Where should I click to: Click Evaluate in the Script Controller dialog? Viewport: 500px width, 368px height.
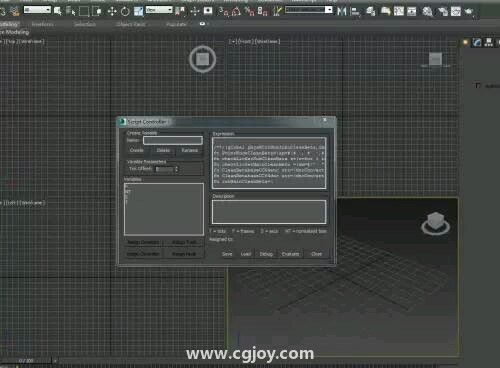coord(290,254)
